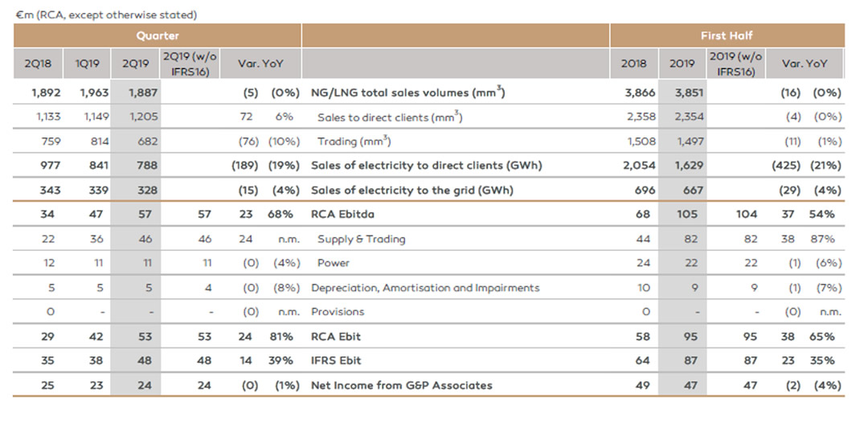Click Sales of electricity to the grid label

[411, 190]
